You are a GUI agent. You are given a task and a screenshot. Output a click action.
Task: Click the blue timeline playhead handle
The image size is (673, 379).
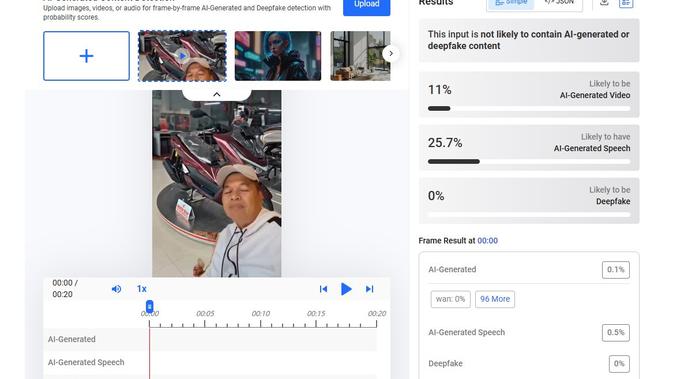coord(149,306)
